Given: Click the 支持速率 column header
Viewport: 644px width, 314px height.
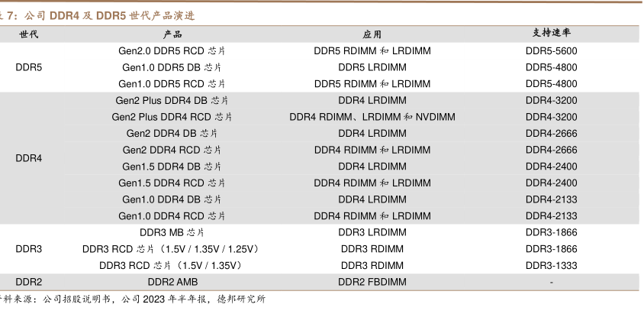Looking at the screenshot, I should (551, 34).
